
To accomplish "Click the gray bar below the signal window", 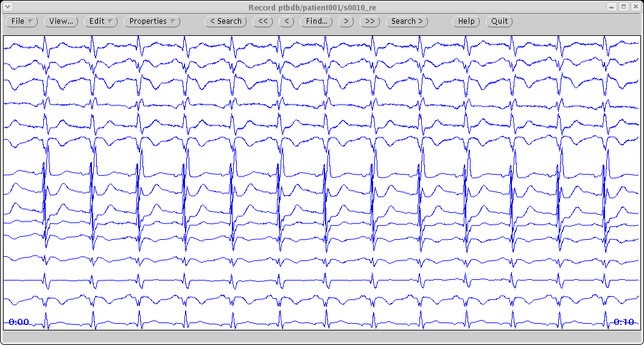I will point(321,335).
